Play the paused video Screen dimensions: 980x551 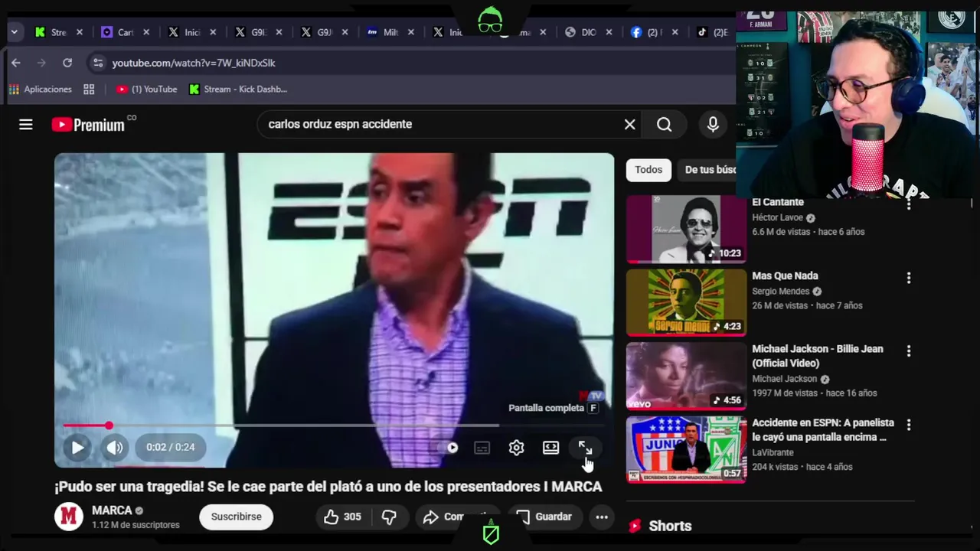tap(77, 448)
